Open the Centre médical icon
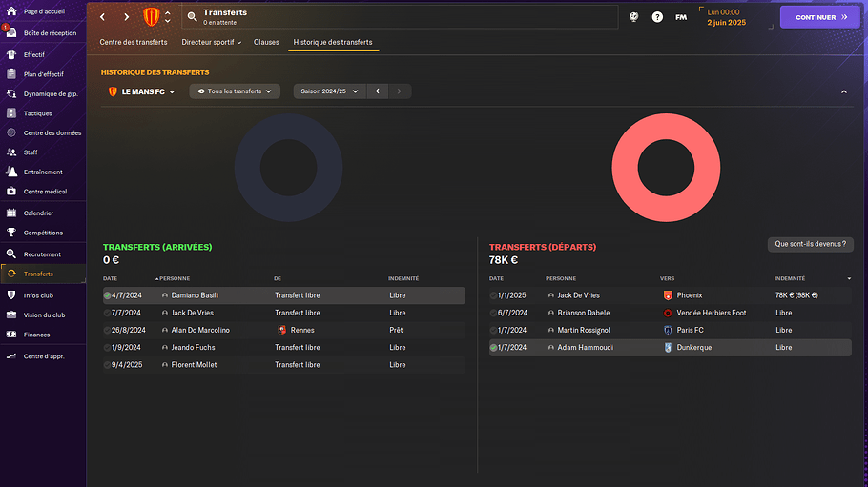 point(11,192)
